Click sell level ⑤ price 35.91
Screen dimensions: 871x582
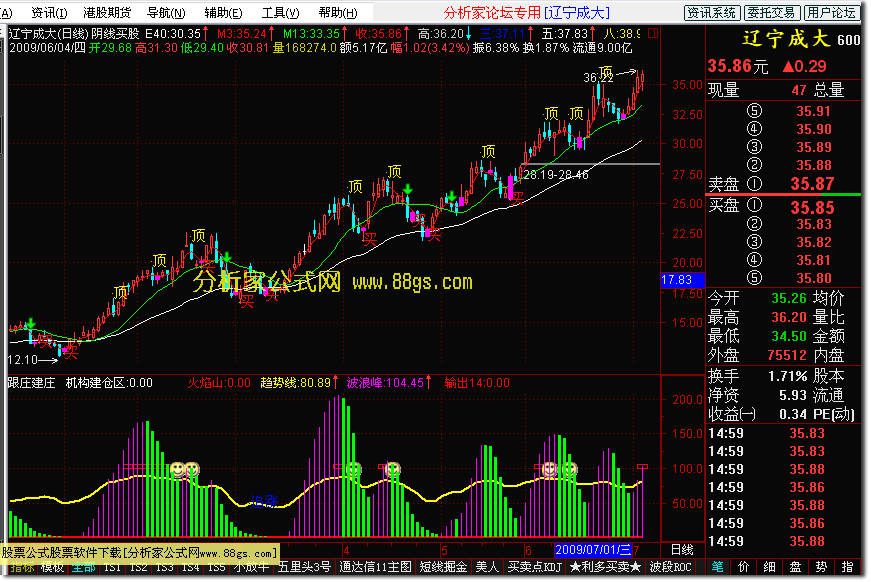tap(814, 111)
